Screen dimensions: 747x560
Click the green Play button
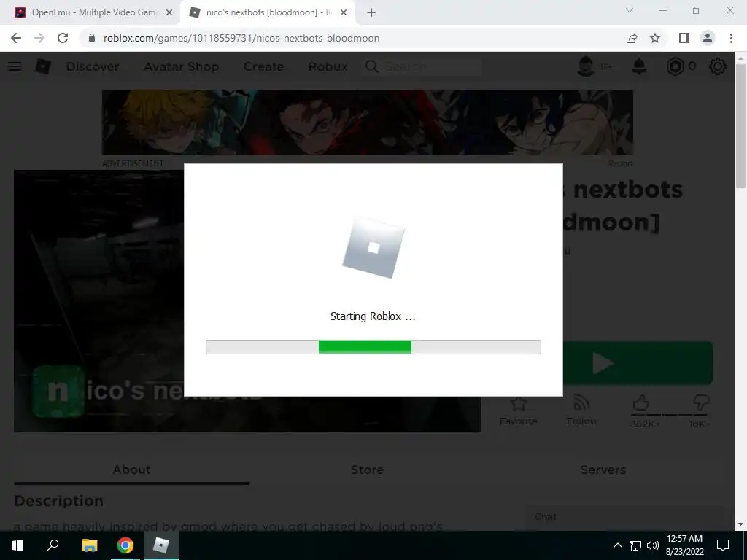tap(638, 363)
